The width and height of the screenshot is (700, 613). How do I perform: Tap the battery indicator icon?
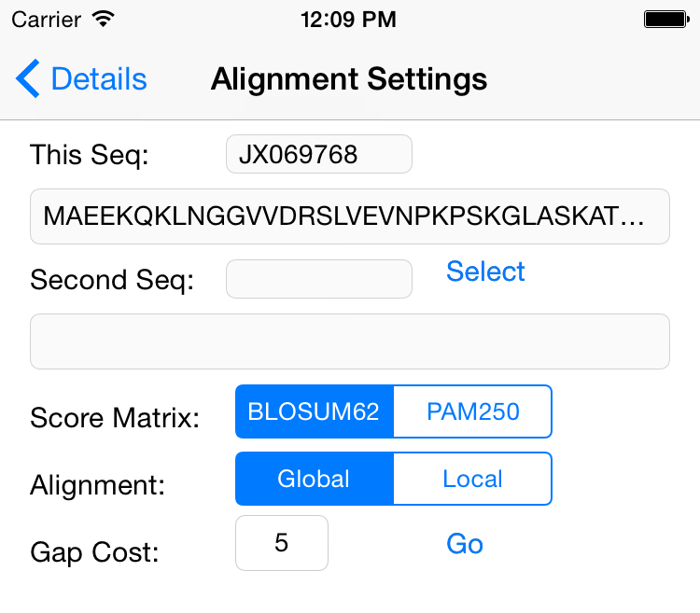coord(666,20)
